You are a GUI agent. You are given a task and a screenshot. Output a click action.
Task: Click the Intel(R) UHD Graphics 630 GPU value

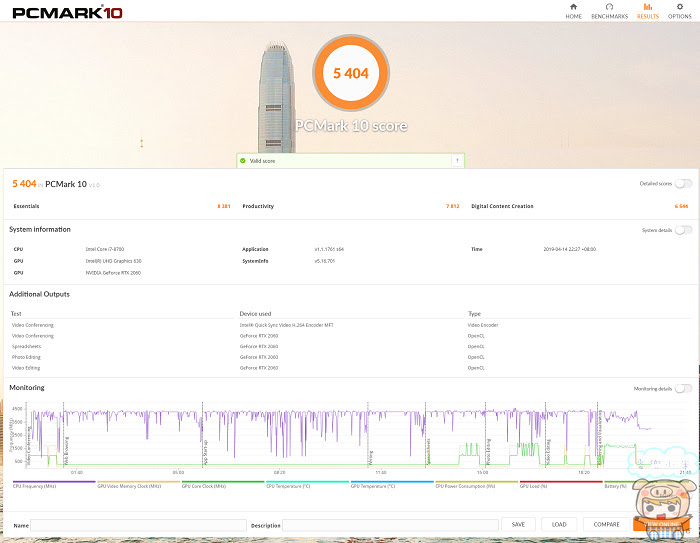[113, 261]
